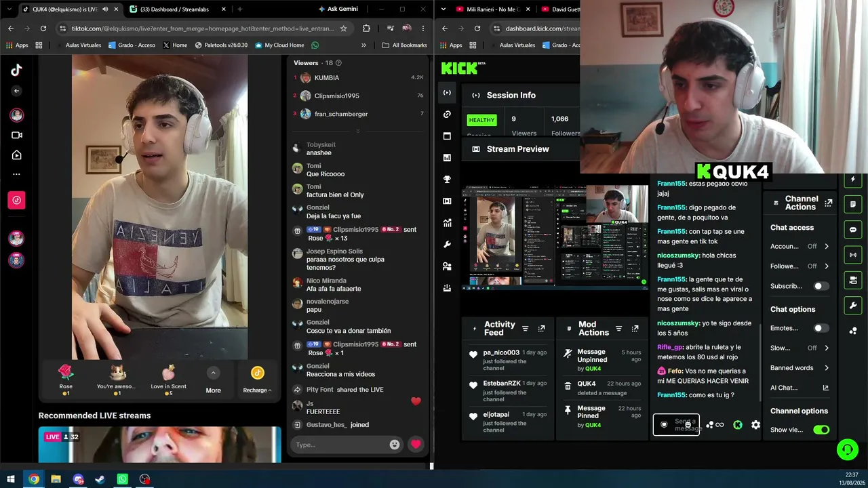868x488 pixels.
Task: Expand the More gifts chevron
Action: point(213,373)
